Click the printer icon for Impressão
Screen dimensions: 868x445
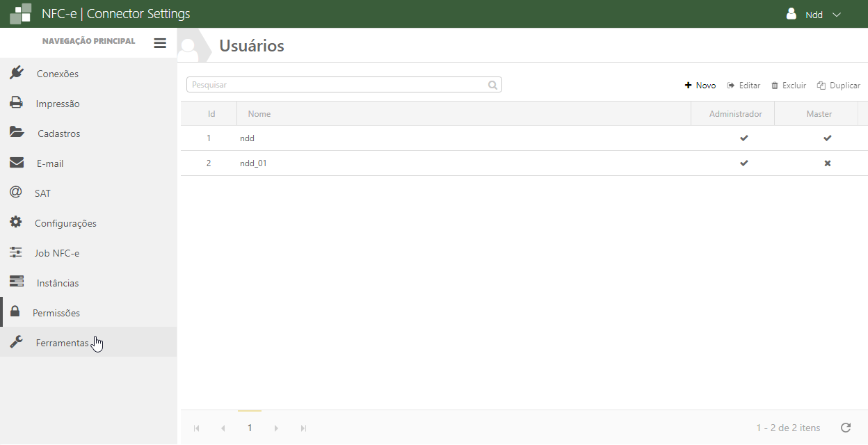pyautogui.click(x=16, y=103)
